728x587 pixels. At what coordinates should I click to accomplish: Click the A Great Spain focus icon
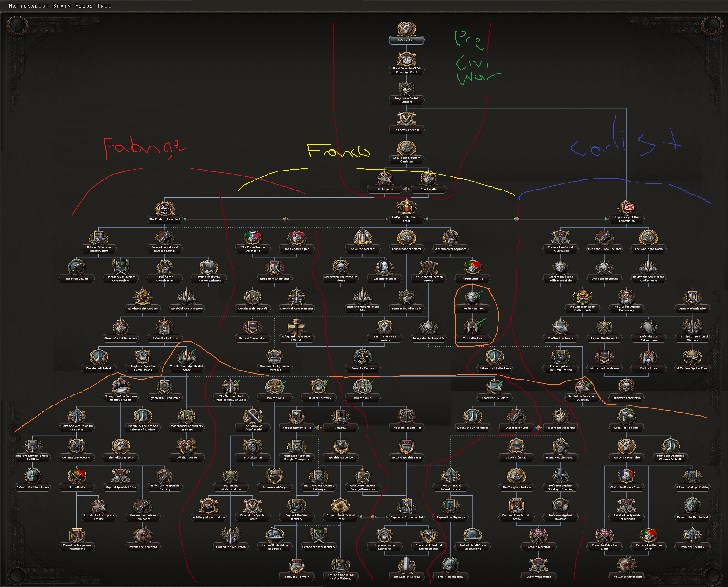pos(406,29)
